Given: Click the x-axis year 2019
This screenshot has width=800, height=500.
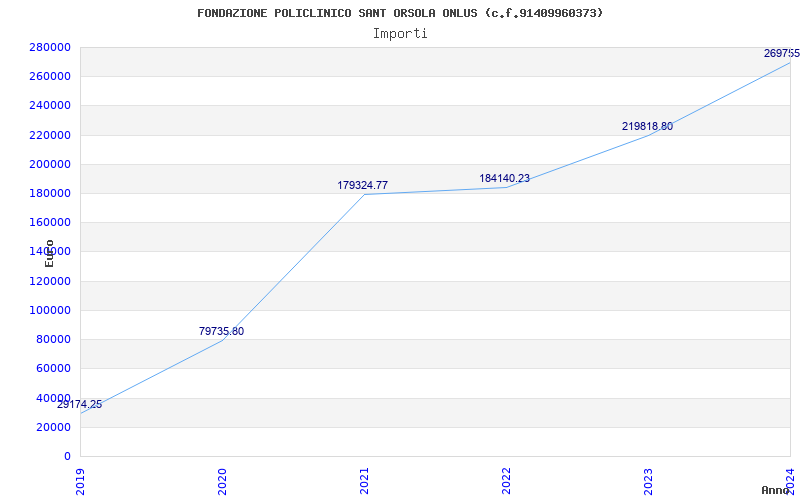Looking at the screenshot, I should (81, 482).
